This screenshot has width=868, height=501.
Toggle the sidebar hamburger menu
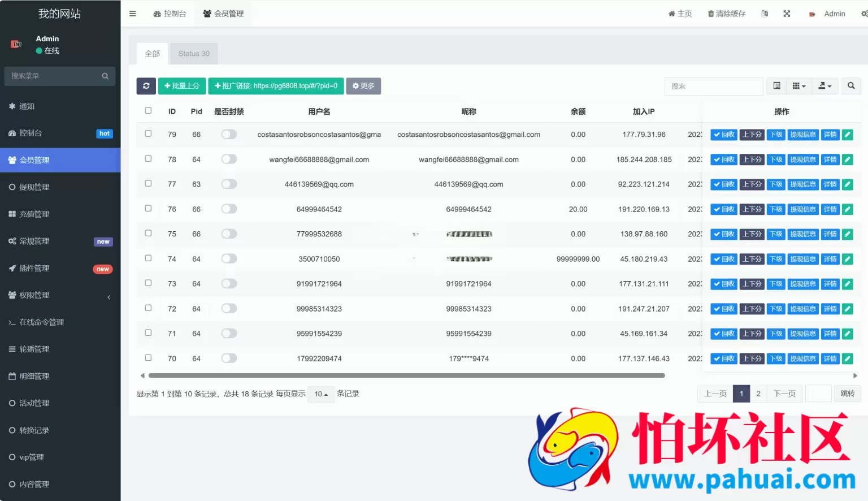click(x=132, y=14)
